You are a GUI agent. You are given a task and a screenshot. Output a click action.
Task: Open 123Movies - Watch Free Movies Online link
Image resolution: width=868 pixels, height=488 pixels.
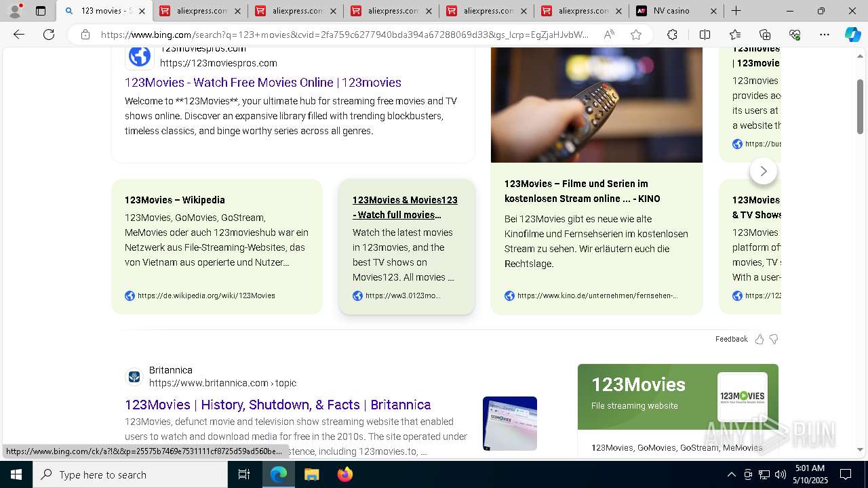pyautogui.click(x=263, y=83)
